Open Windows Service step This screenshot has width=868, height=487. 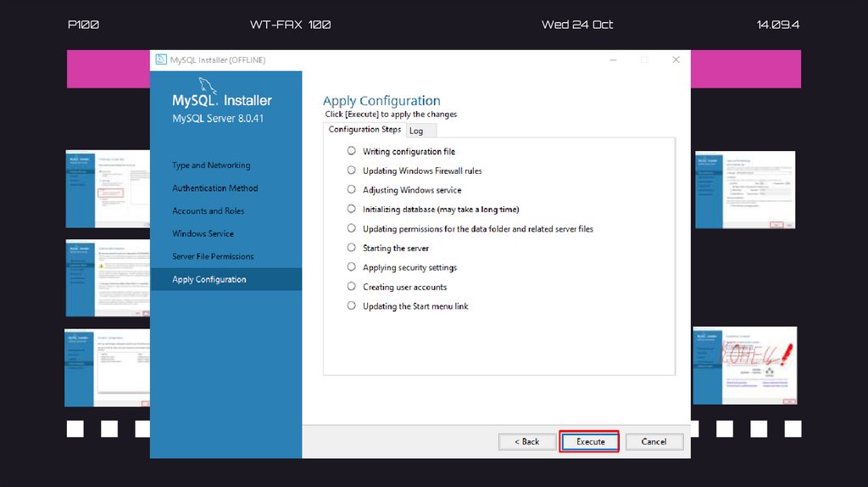[203, 234]
